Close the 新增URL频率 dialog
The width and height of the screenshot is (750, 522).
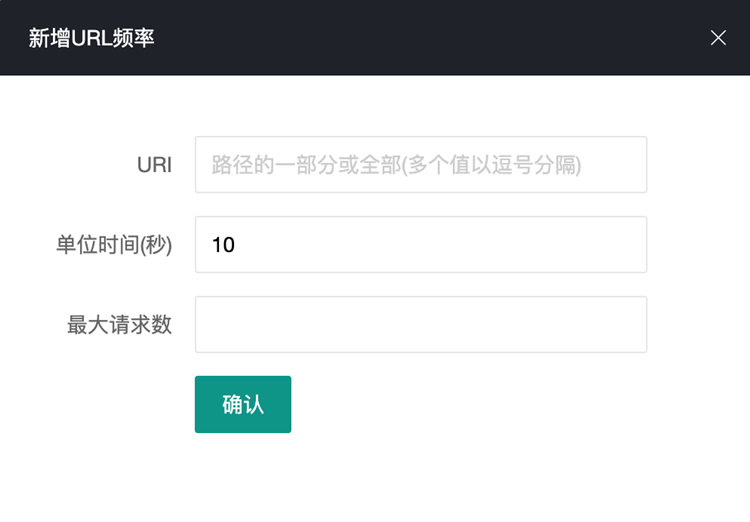(718, 38)
